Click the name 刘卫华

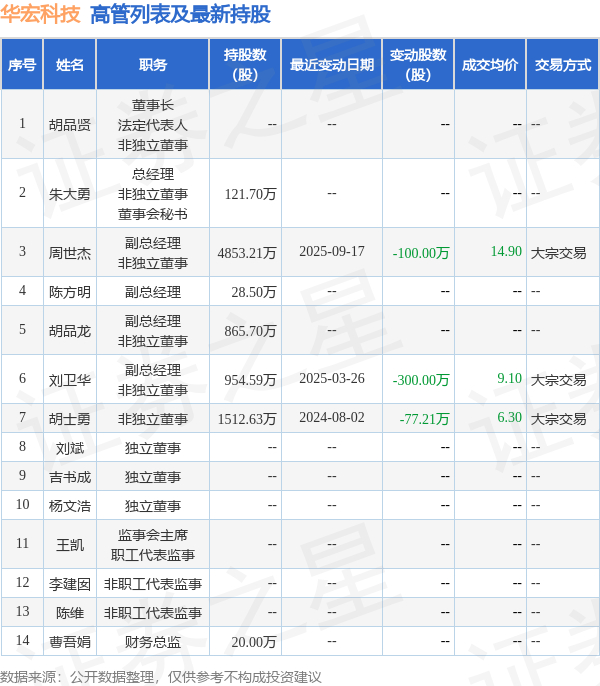pyautogui.click(x=70, y=380)
